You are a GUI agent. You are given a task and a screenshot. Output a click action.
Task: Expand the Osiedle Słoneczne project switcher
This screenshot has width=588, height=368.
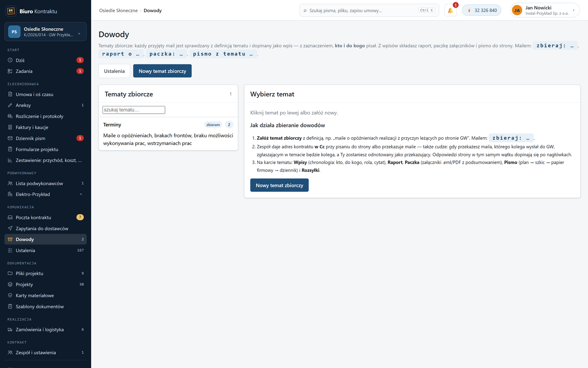point(46,32)
